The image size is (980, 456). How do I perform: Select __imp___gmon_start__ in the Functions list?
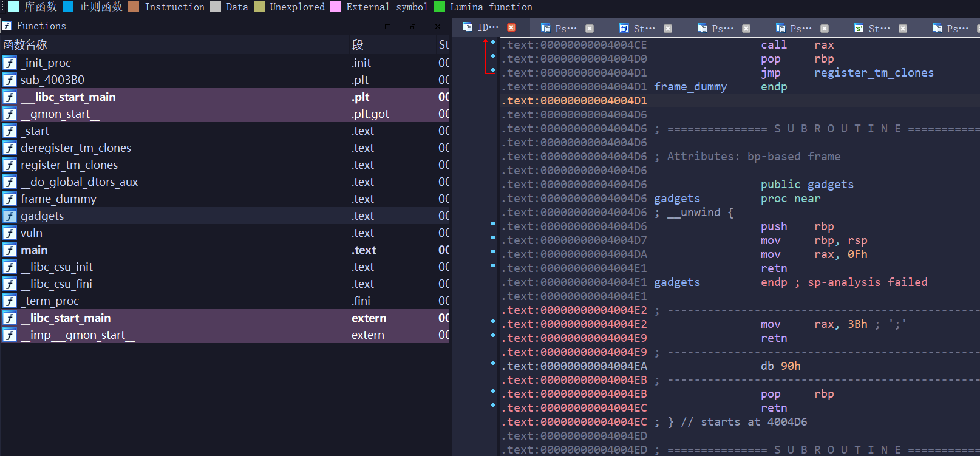225,335
